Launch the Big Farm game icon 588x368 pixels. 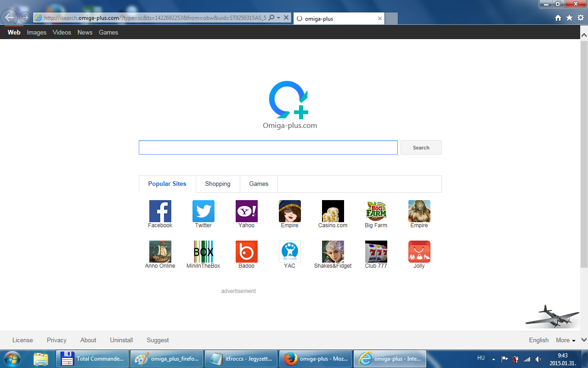(376, 211)
